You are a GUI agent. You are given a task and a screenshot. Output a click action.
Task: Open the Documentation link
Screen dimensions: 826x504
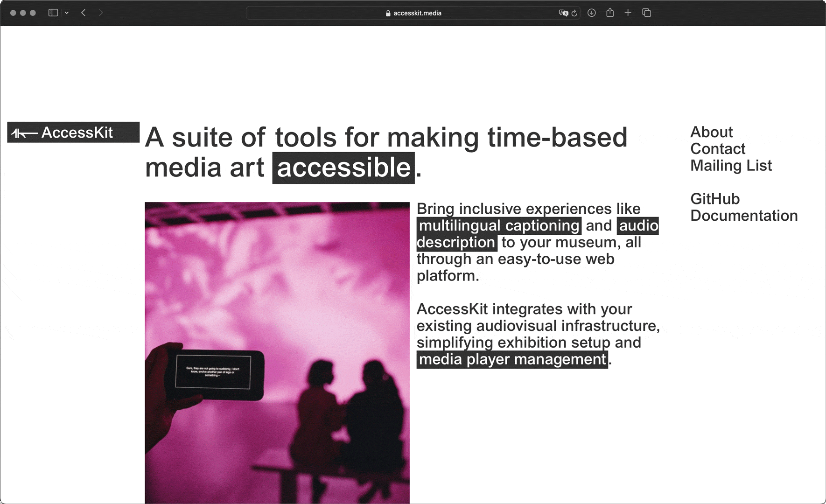[744, 216]
